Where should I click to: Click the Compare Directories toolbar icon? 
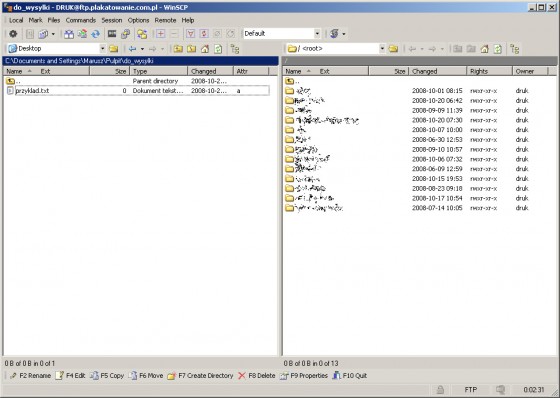point(69,34)
